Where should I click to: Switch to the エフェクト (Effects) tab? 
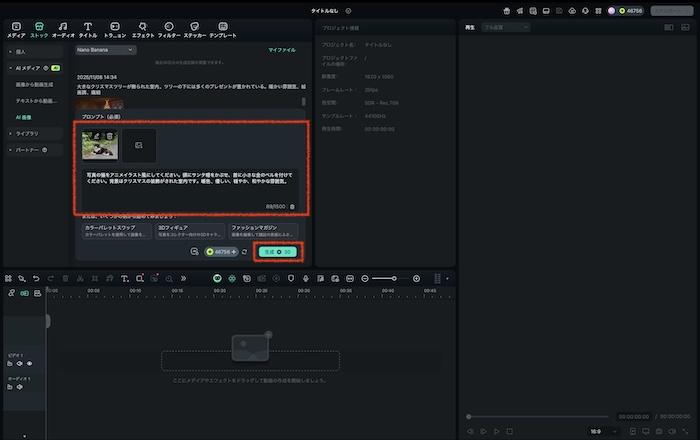pyautogui.click(x=142, y=29)
